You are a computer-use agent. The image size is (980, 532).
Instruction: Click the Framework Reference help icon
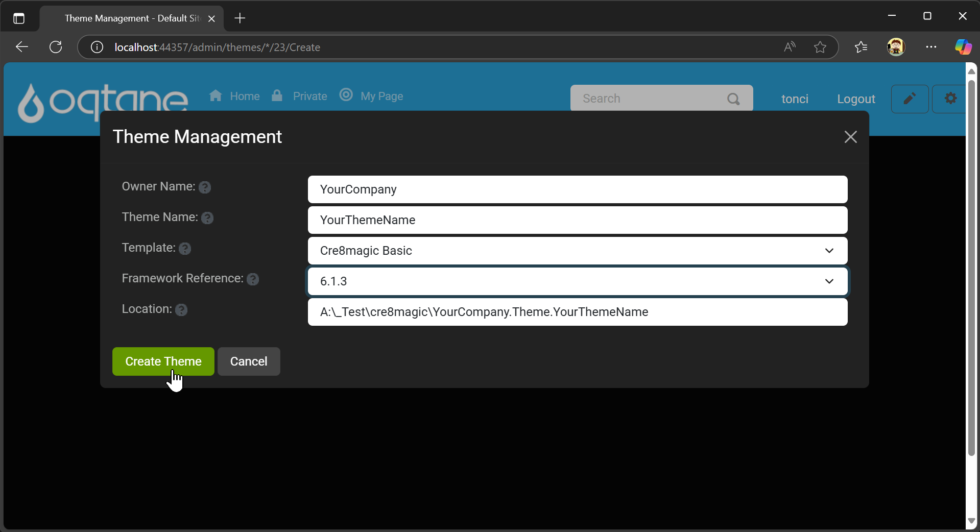[253, 279]
